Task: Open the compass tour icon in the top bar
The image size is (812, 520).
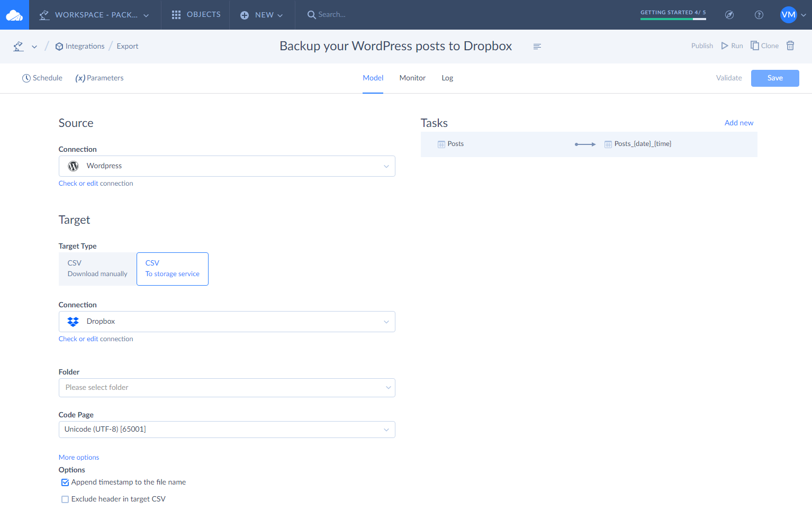Action: click(729, 14)
